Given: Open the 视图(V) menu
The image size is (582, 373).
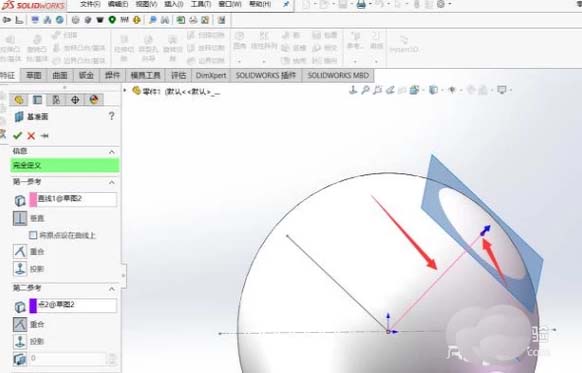Looking at the screenshot, I should (x=146, y=4).
